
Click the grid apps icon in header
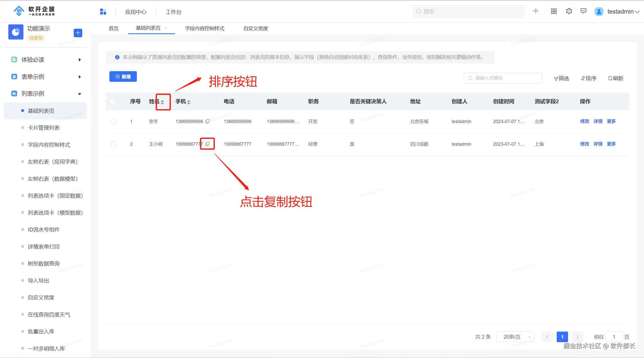554,11
